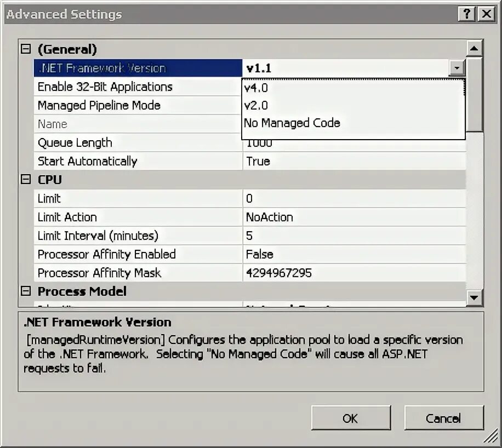502x448 pixels.
Task: Choose v2.0 from the dropdown list
Action: pos(353,105)
